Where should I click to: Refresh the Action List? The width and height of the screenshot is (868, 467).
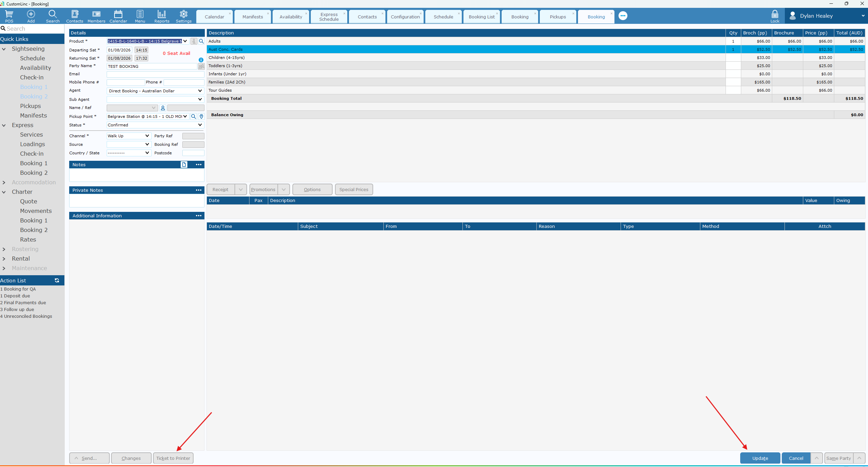[x=57, y=280]
